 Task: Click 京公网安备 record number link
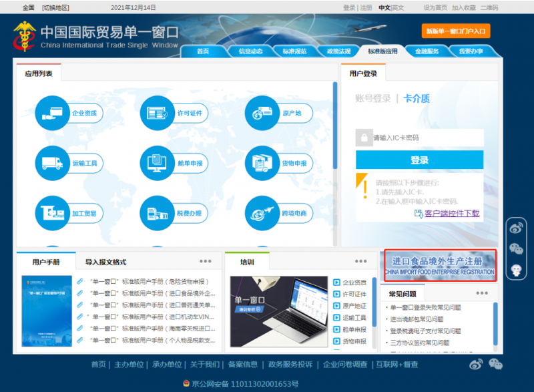(245, 384)
